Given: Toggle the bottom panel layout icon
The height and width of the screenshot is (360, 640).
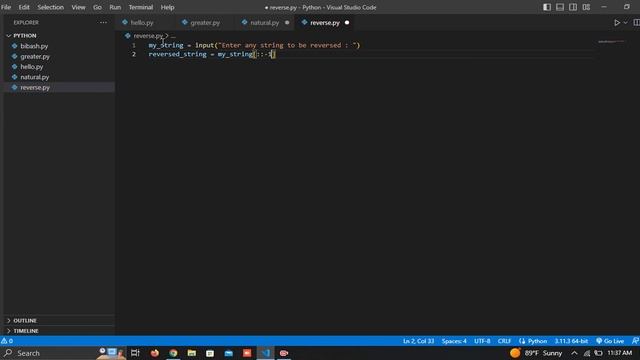Looking at the screenshot, I should [x=560, y=7].
